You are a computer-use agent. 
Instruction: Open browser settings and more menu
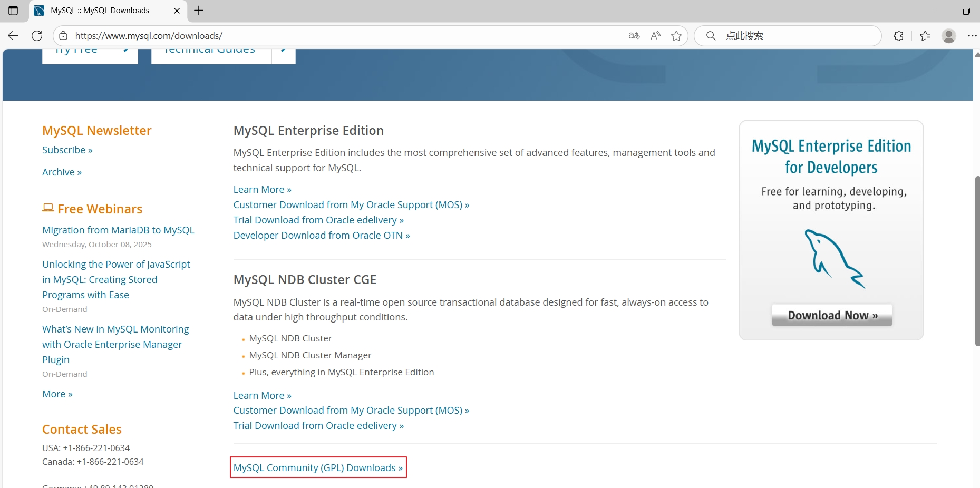click(972, 36)
